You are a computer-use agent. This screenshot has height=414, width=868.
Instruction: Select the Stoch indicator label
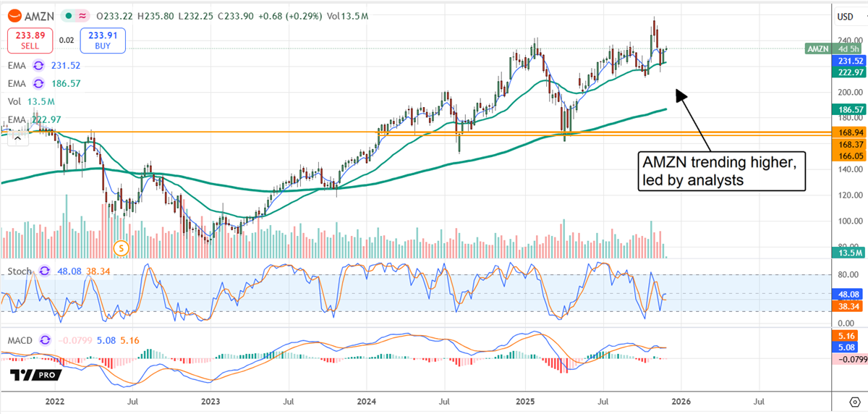click(20, 271)
